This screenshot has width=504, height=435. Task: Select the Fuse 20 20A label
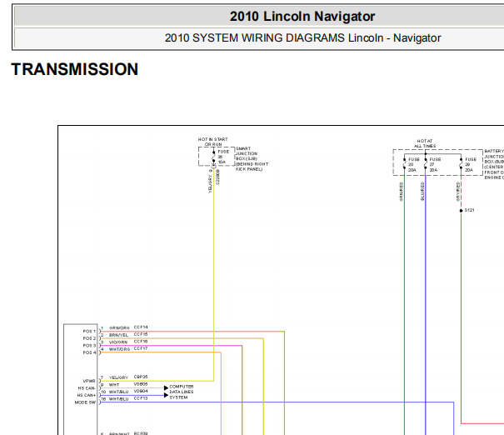tap(413, 165)
